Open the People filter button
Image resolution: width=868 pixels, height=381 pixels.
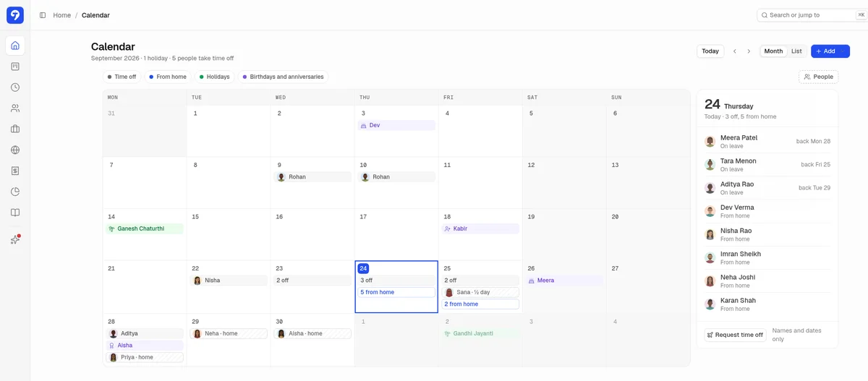point(818,77)
